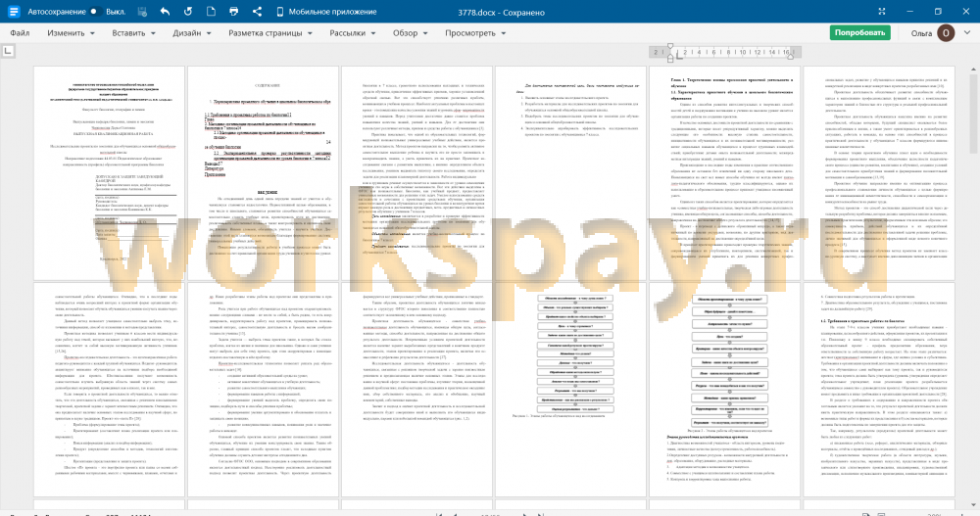Expand the Дизайн menu dropdown

pyautogui.click(x=192, y=32)
